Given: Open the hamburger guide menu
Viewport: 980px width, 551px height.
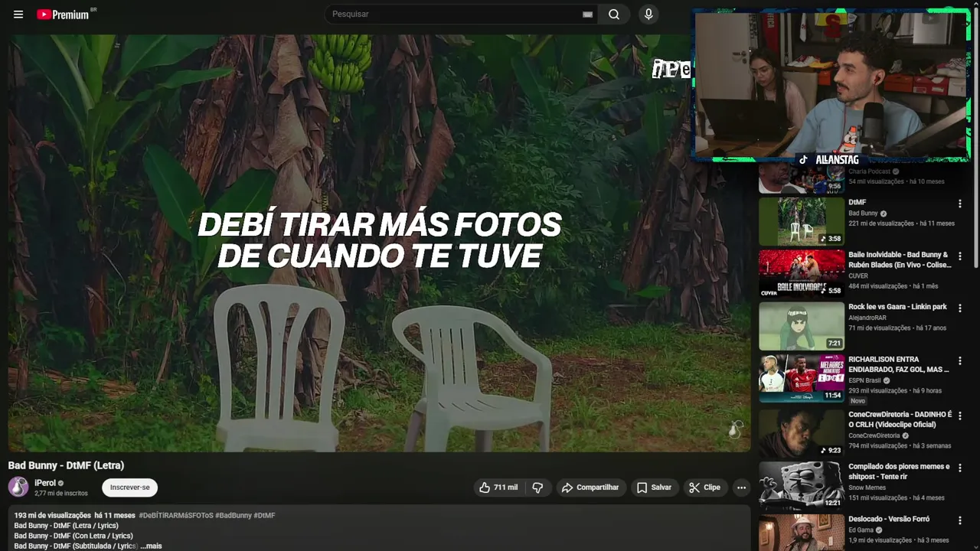Looking at the screenshot, I should pos(18,15).
